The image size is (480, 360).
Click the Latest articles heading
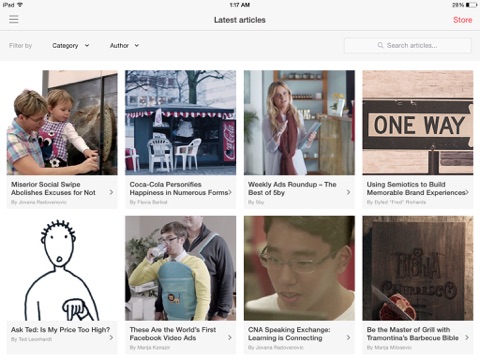tap(240, 20)
